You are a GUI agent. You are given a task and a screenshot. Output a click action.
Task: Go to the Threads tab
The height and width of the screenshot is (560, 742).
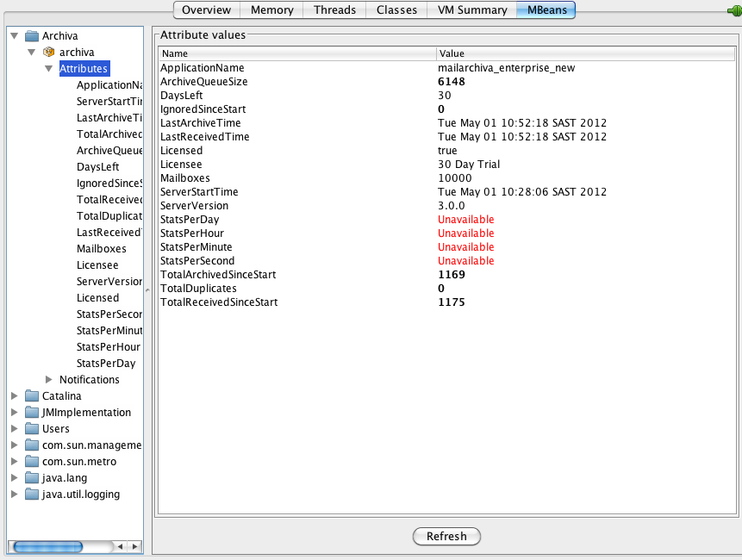(334, 10)
